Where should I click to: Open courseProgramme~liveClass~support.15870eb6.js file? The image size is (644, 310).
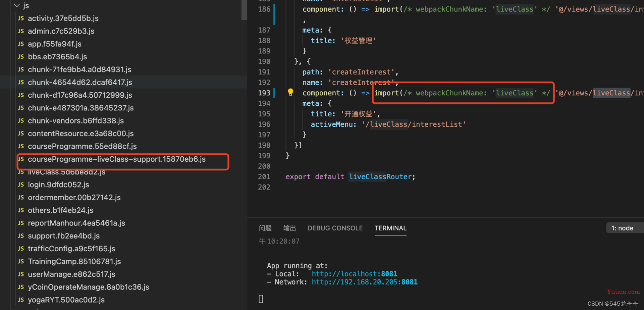coord(117,159)
